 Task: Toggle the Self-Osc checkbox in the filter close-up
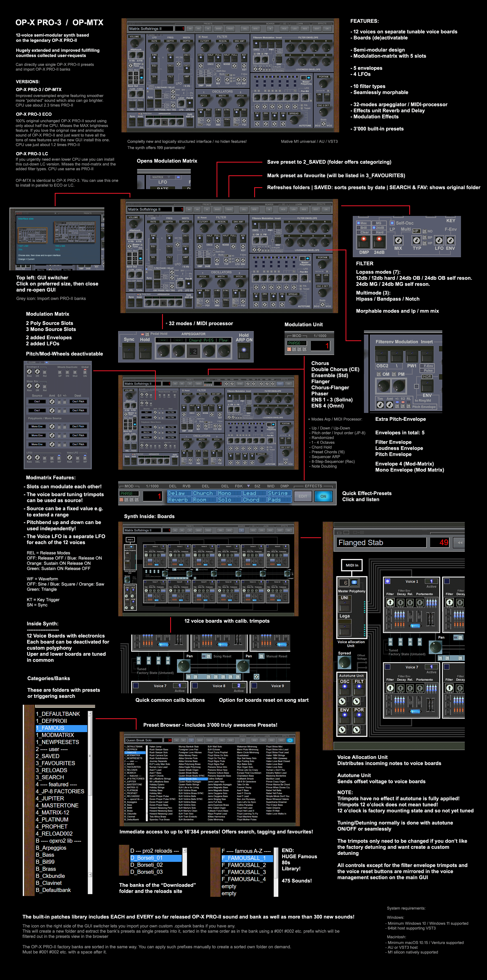click(392, 223)
